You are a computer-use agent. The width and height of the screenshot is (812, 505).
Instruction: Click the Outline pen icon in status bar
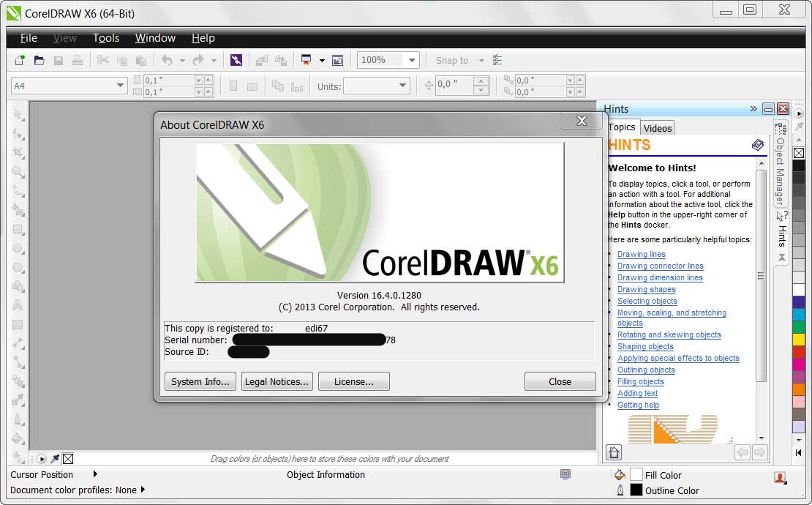(620, 490)
